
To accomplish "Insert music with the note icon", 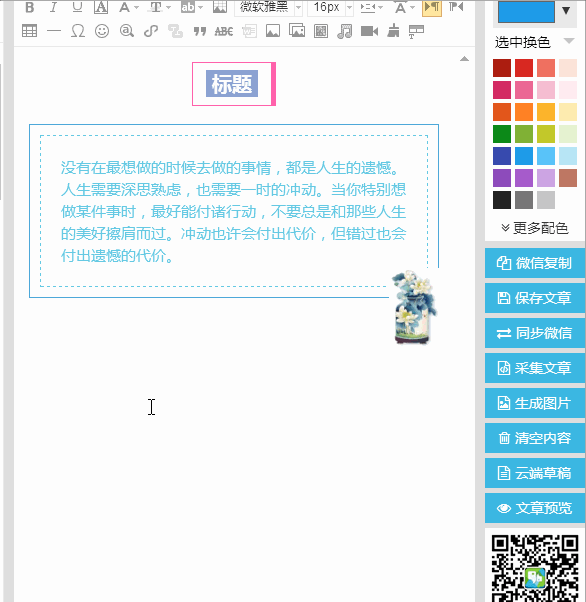I will [344, 31].
